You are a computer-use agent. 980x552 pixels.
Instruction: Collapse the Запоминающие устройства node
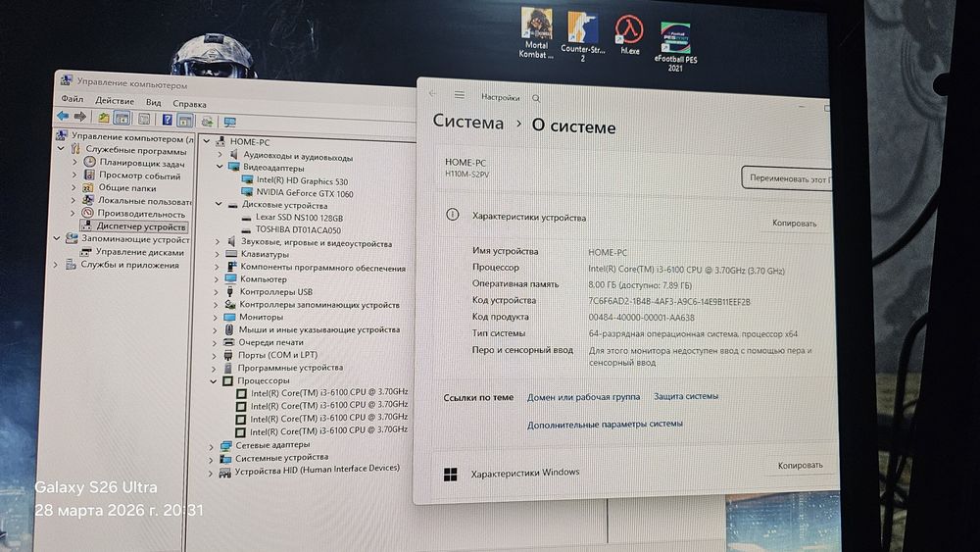pyautogui.click(x=57, y=238)
